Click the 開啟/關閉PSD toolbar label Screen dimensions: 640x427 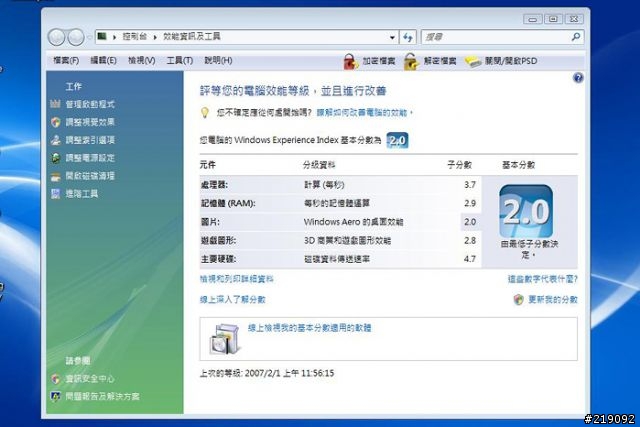click(x=511, y=61)
